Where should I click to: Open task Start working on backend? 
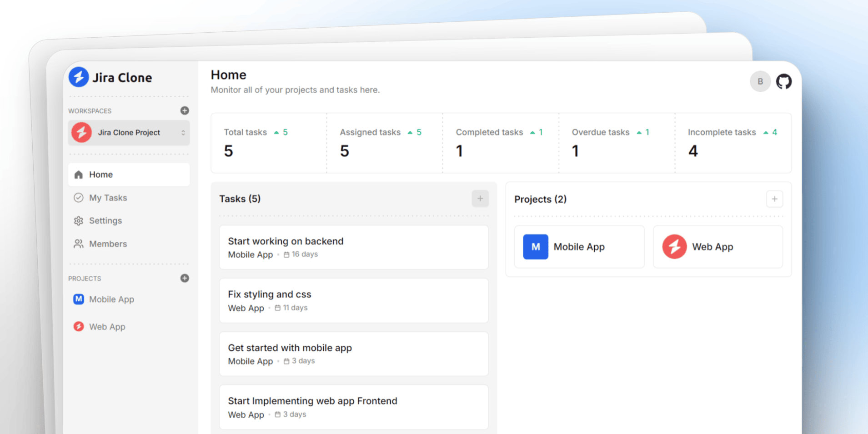tap(354, 247)
